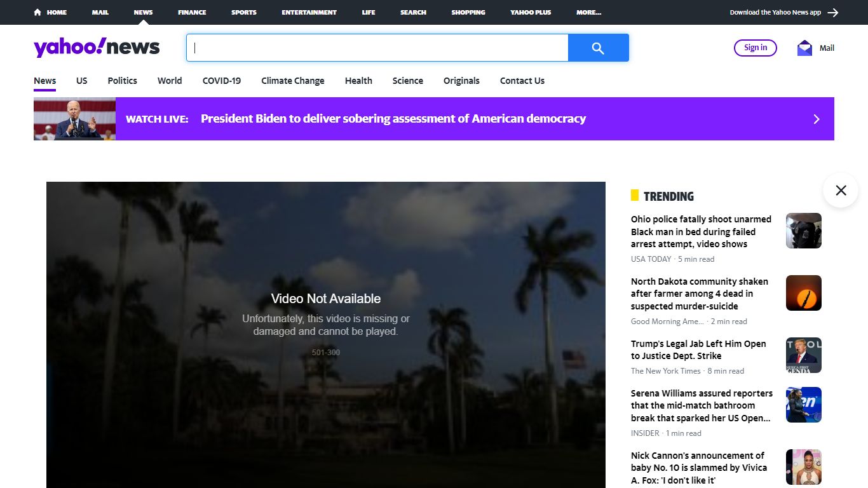Click 'Good Morning Ame... · 2 min read'
Image resolution: width=868 pixels, height=488 pixels.
tap(689, 322)
